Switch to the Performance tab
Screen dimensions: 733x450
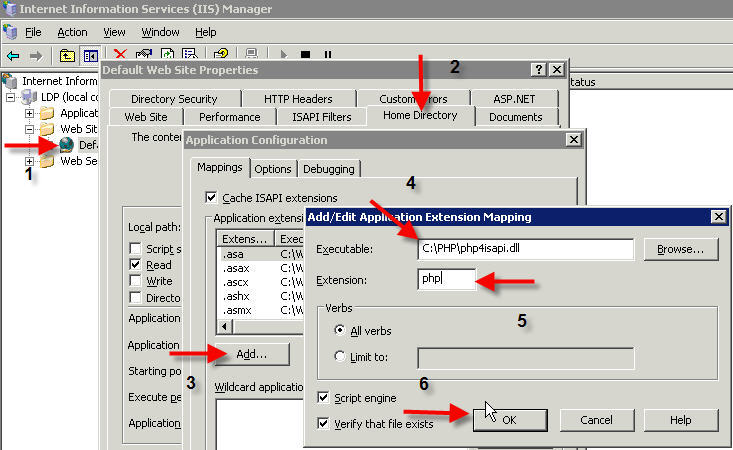point(230,117)
